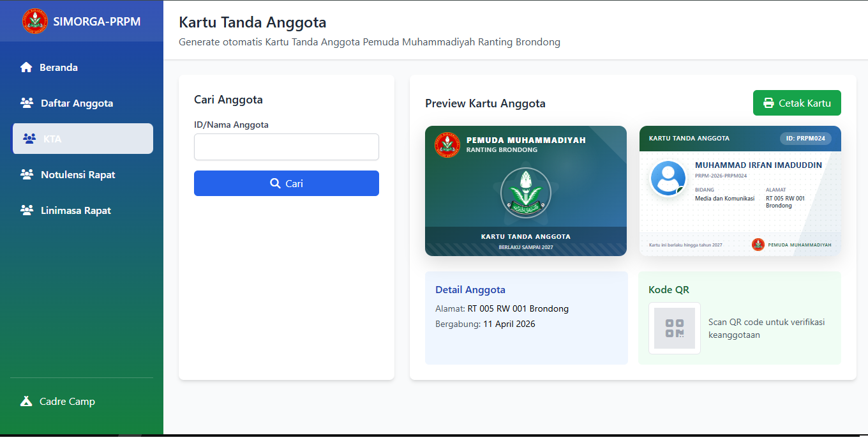Focus the ID/Nama Anggota input field
This screenshot has height=440, width=868.
287,147
